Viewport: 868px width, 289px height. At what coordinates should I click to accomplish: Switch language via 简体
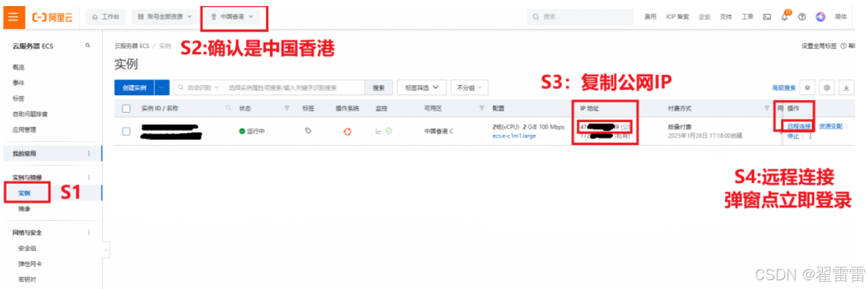click(x=841, y=16)
